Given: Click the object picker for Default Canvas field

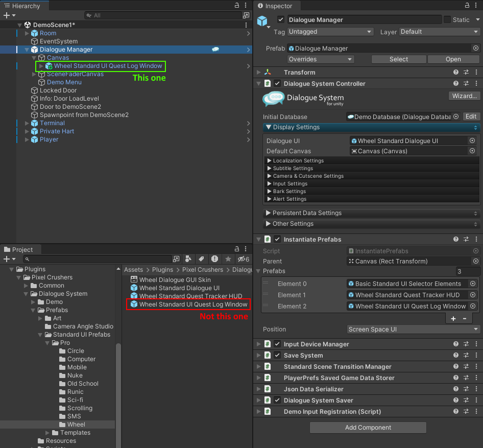Looking at the screenshot, I should [472, 151].
